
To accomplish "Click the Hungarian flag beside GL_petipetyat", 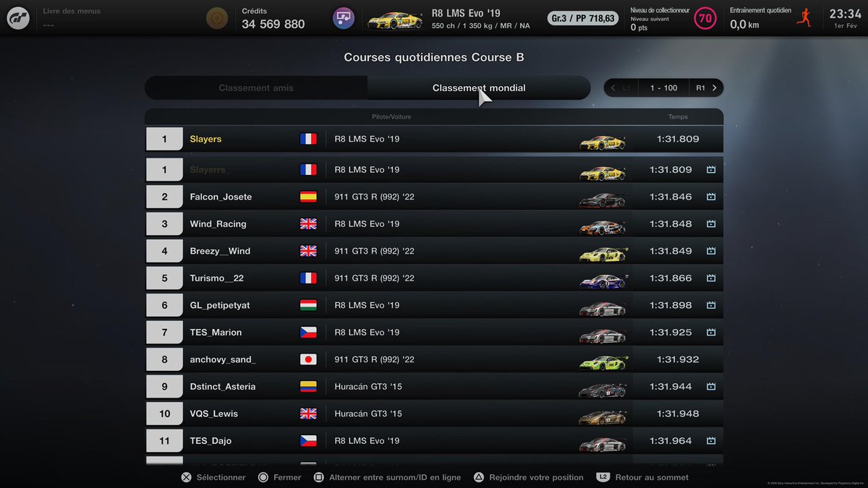I will tap(308, 305).
